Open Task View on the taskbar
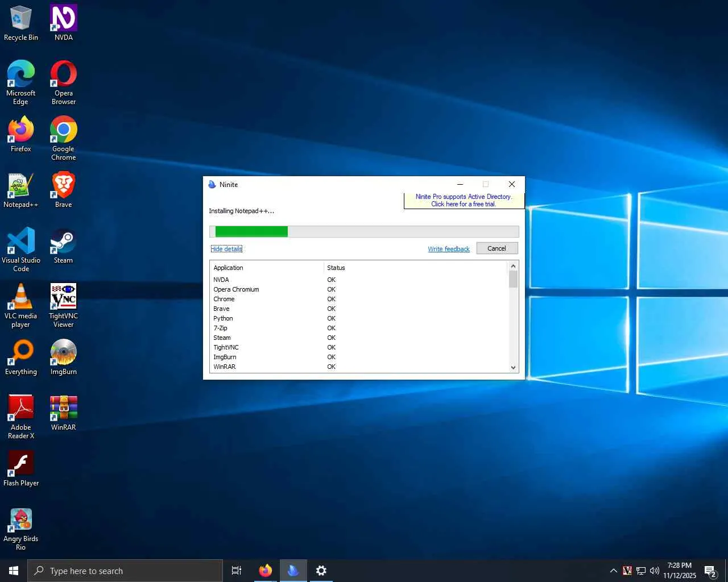Viewport: 728px width, 582px height. 237,571
